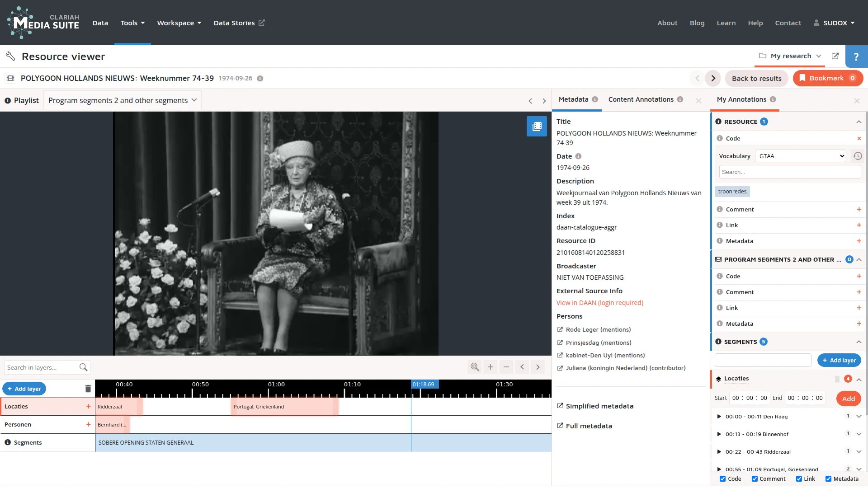Add segment to Personen layer
The image size is (868, 488).
coord(89,424)
